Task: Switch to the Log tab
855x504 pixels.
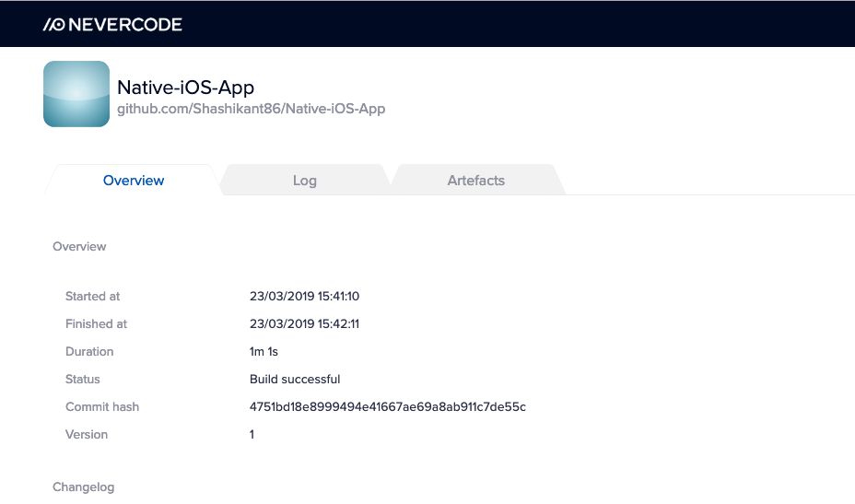Action: [x=305, y=181]
